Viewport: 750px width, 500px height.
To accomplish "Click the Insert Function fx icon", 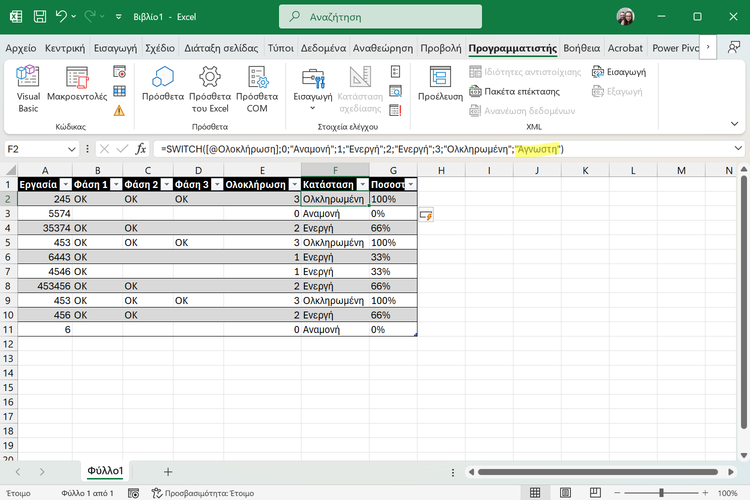I will pos(140,149).
